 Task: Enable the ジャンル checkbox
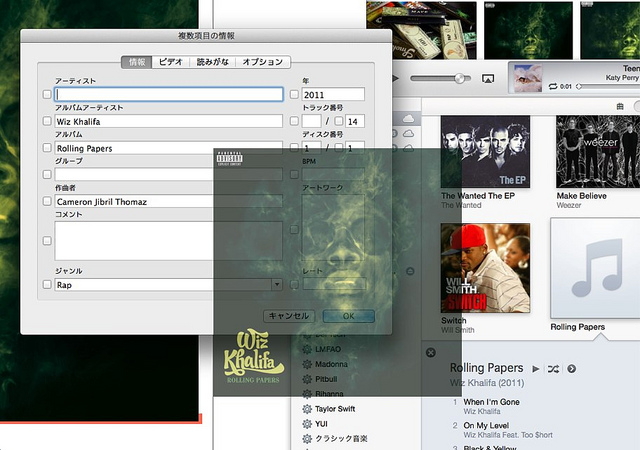(x=47, y=285)
